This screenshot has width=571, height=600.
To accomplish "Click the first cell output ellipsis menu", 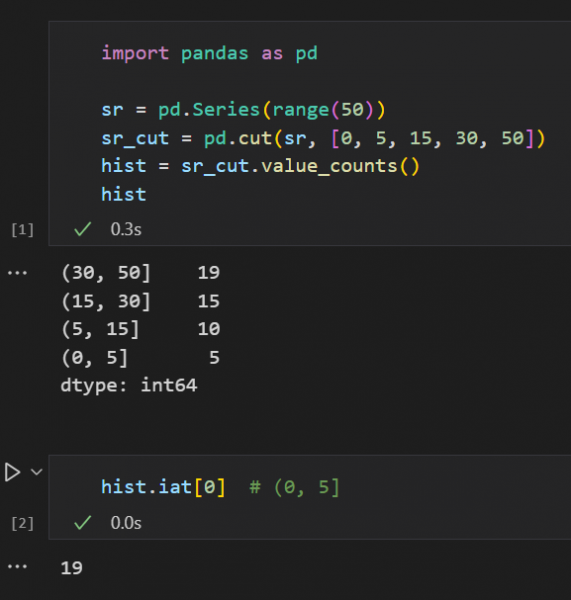I will click(x=18, y=273).
